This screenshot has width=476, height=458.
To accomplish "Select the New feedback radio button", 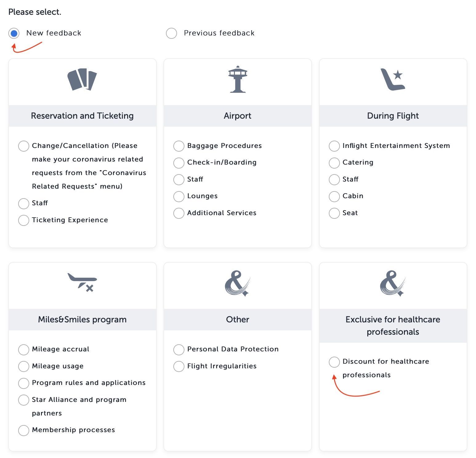I will (14, 33).
